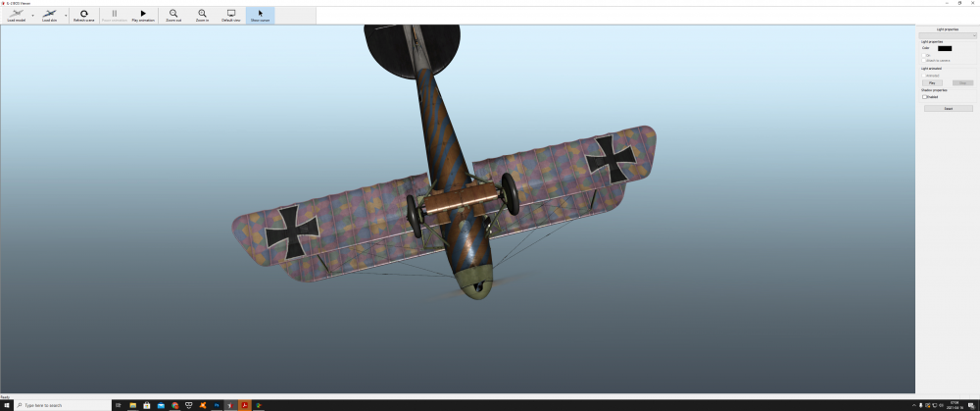Click the Load model airplane icon
The height and width of the screenshot is (411, 980).
(x=16, y=14)
